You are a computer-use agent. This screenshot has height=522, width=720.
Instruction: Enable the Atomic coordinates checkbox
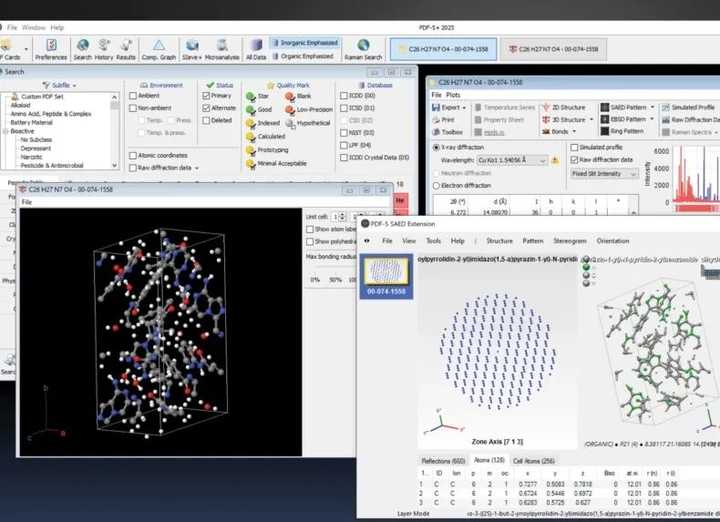click(x=133, y=156)
